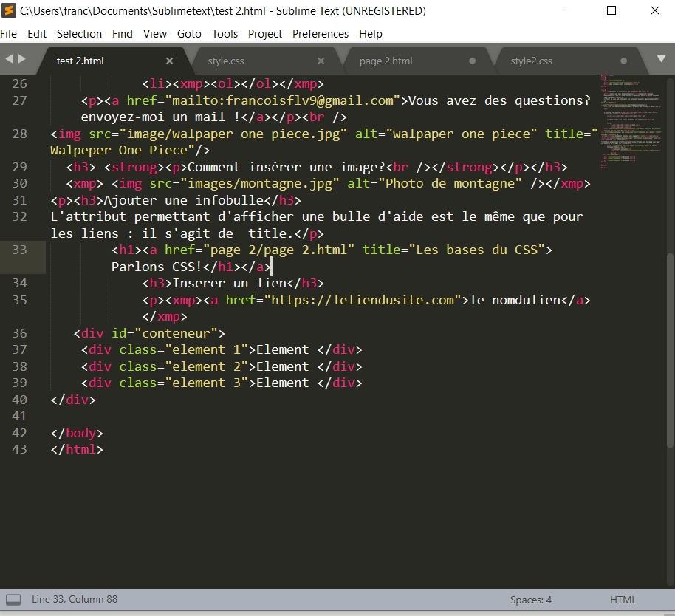Open the Tools menu

point(225,33)
